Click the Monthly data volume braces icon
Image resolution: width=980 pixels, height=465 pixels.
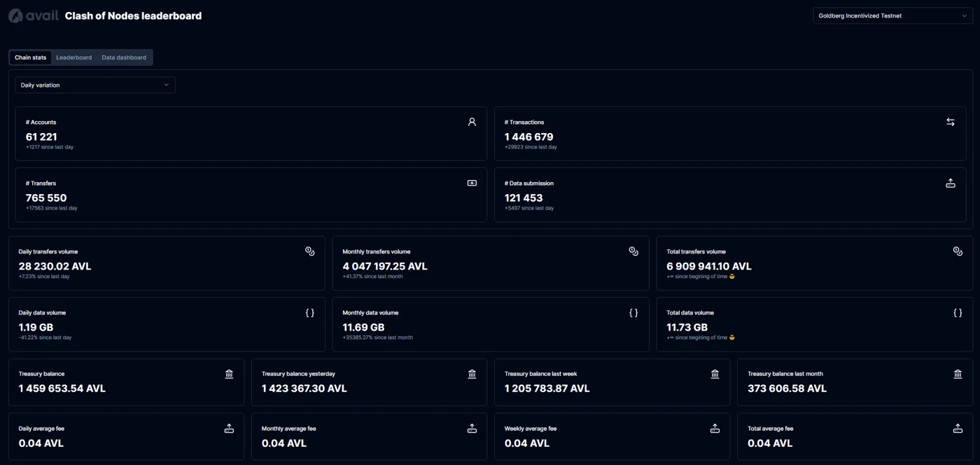[x=633, y=312]
